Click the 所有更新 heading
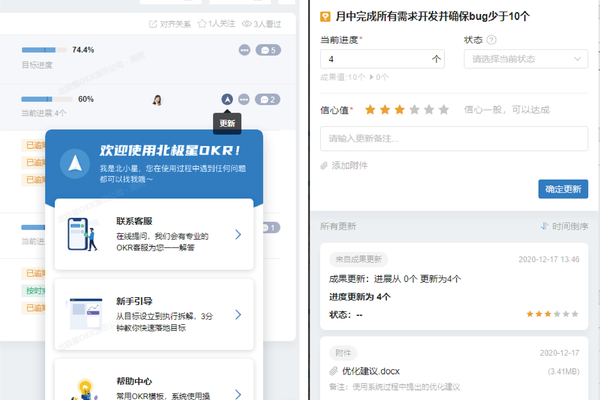The width and height of the screenshot is (600, 400). coord(338,226)
